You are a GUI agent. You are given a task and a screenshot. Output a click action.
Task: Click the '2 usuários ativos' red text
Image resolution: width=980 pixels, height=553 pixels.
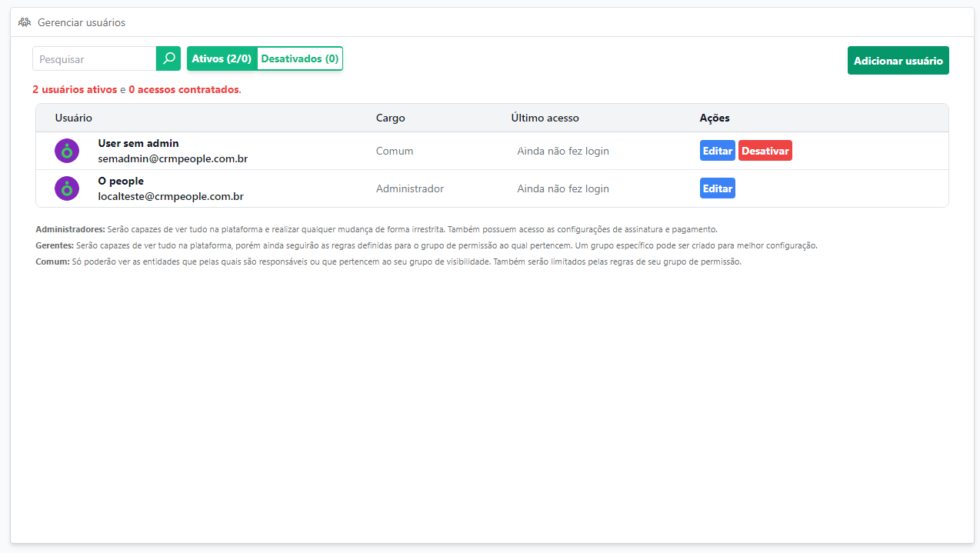[75, 89]
